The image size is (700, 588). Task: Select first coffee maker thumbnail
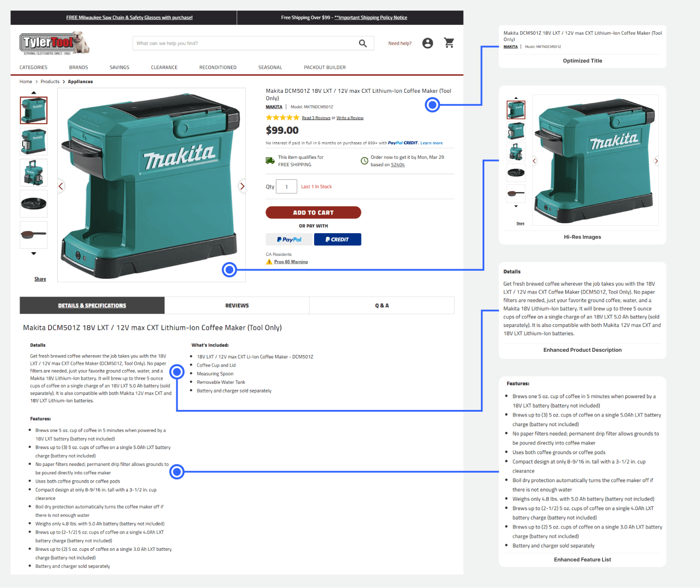[34, 110]
